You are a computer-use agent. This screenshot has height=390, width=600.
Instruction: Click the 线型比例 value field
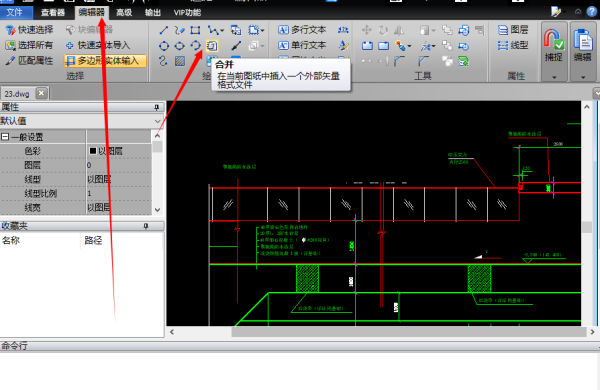pos(119,193)
